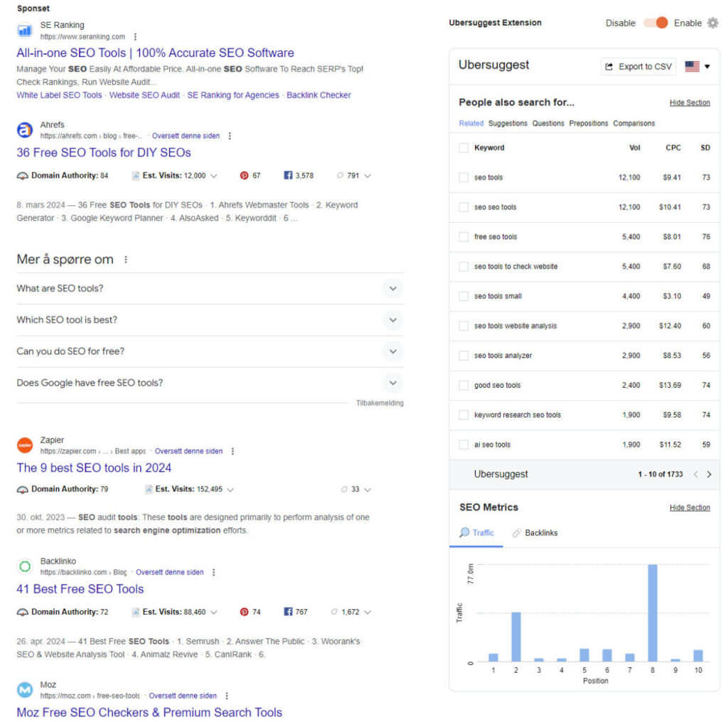Screen dimensions: 728x722
Task: Sort keywords by the Vol column header
Action: tap(634, 148)
